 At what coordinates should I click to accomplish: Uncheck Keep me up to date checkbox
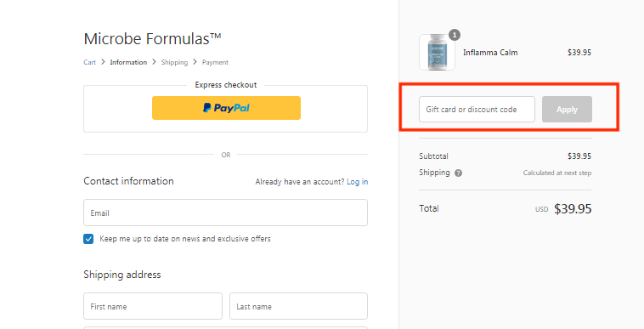pos(88,239)
